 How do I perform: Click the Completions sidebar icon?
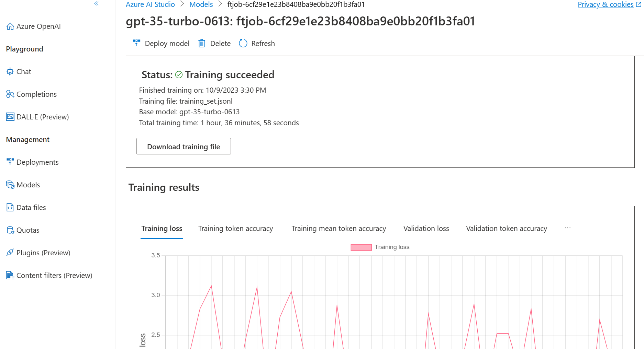point(10,94)
